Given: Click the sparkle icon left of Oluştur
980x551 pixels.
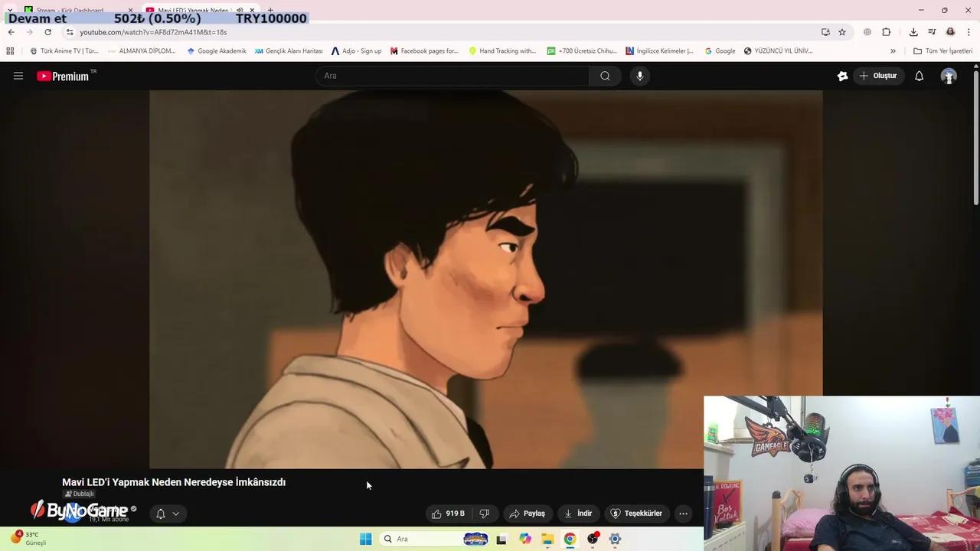Looking at the screenshot, I should coord(842,76).
